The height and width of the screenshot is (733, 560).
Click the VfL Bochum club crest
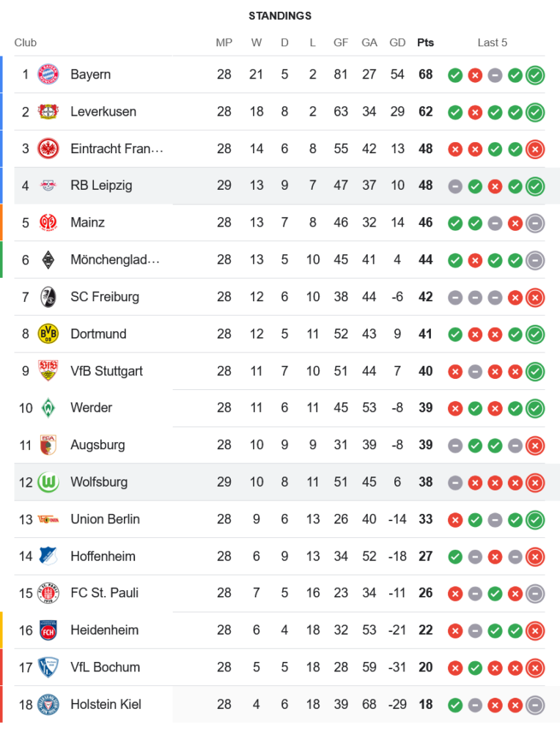[x=48, y=667]
